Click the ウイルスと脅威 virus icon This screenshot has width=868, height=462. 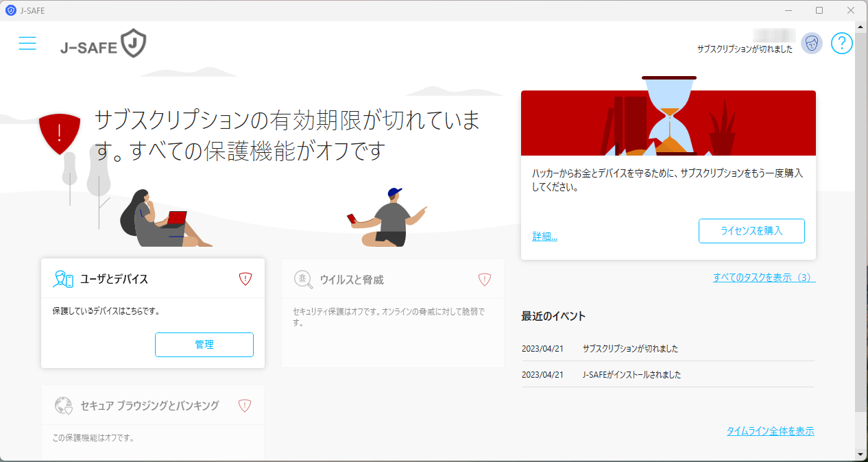[302, 279]
